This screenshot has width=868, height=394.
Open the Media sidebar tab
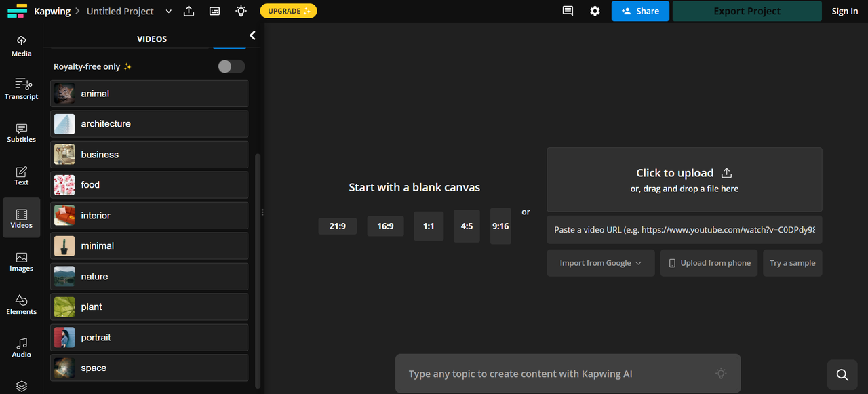click(x=22, y=46)
